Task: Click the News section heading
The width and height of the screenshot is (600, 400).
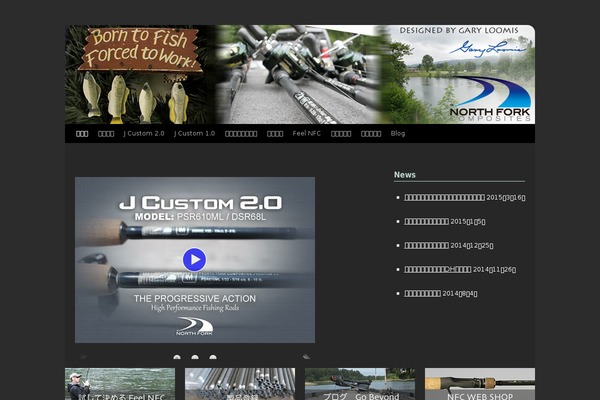Action: pyautogui.click(x=405, y=175)
